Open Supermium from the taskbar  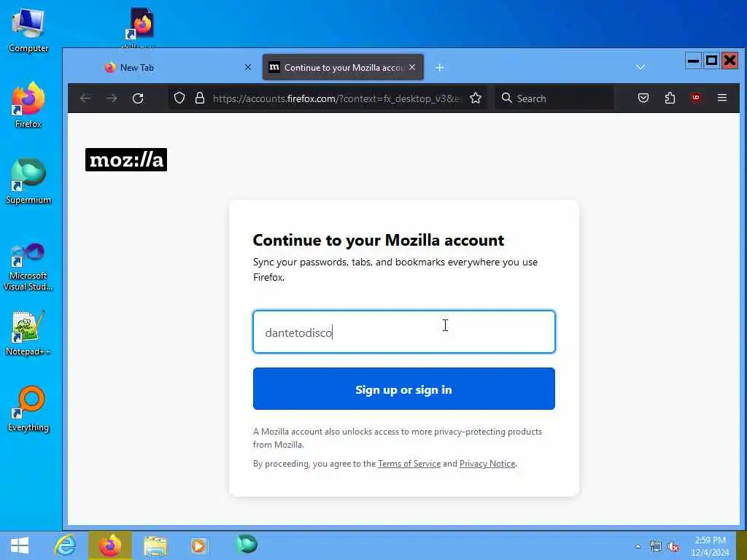click(x=247, y=545)
